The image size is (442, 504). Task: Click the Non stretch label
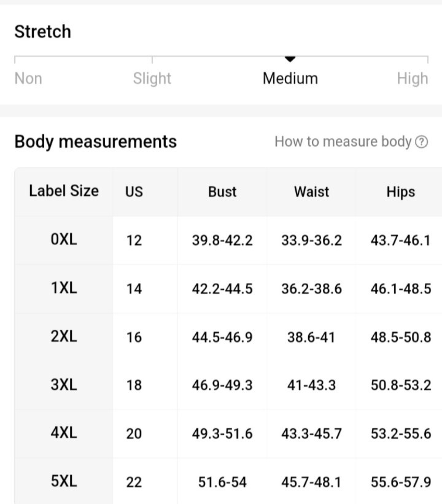(28, 79)
